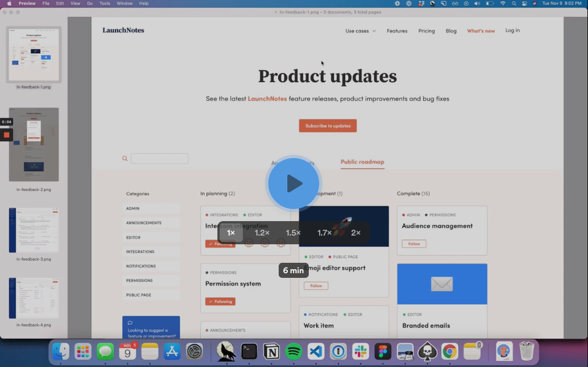Set playback speed to 1.5×
This screenshot has width=588, height=367.
click(x=293, y=233)
